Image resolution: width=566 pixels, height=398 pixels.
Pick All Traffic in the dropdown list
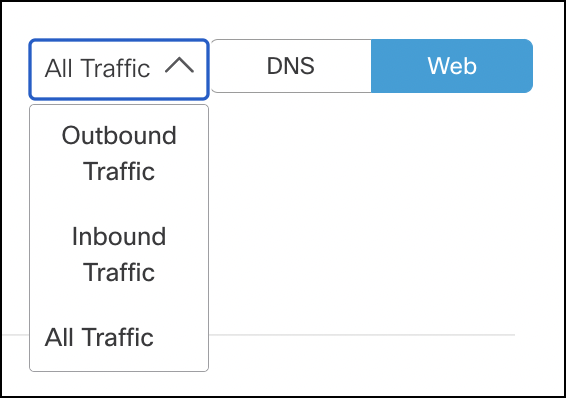point(119,337)
